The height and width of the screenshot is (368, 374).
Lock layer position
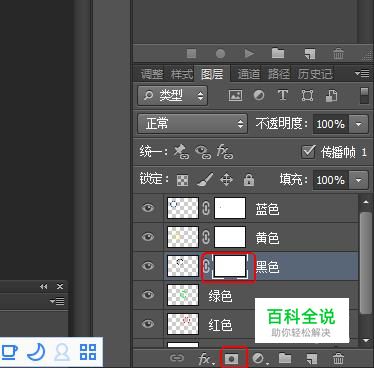226,180
